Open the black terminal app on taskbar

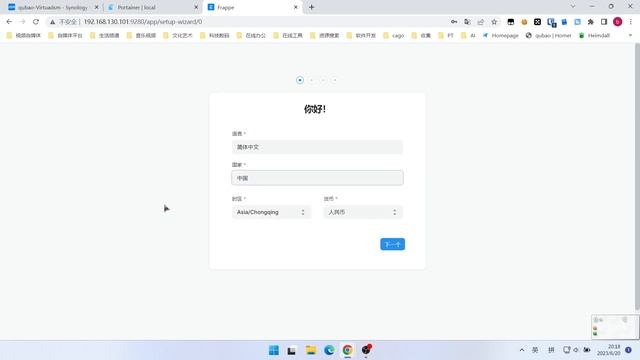click(291, 350)
